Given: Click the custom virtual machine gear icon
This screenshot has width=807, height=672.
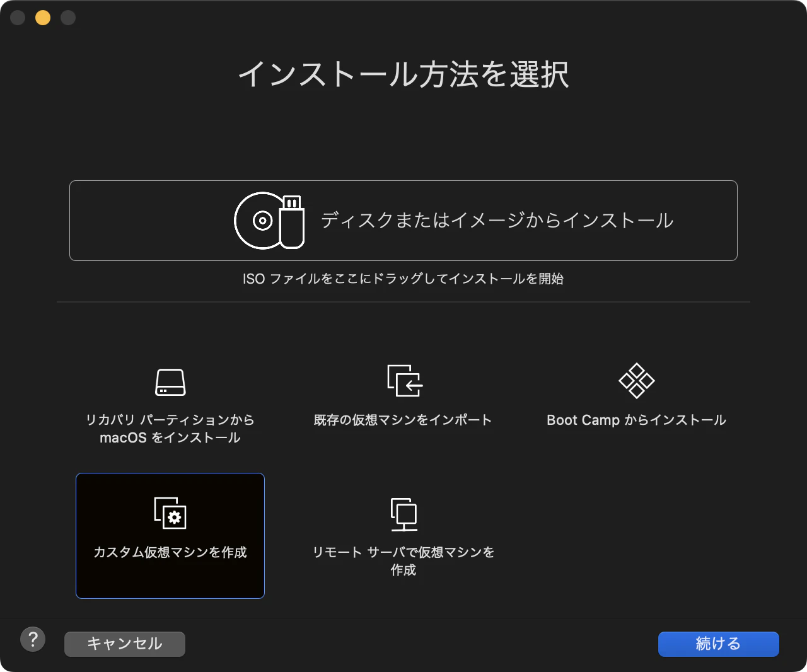Looking at the screenshot, I should coord(170,514).
